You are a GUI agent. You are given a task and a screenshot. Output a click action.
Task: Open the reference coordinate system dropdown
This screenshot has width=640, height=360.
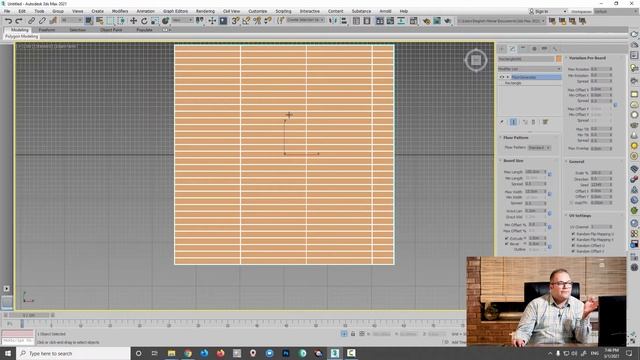182,20
